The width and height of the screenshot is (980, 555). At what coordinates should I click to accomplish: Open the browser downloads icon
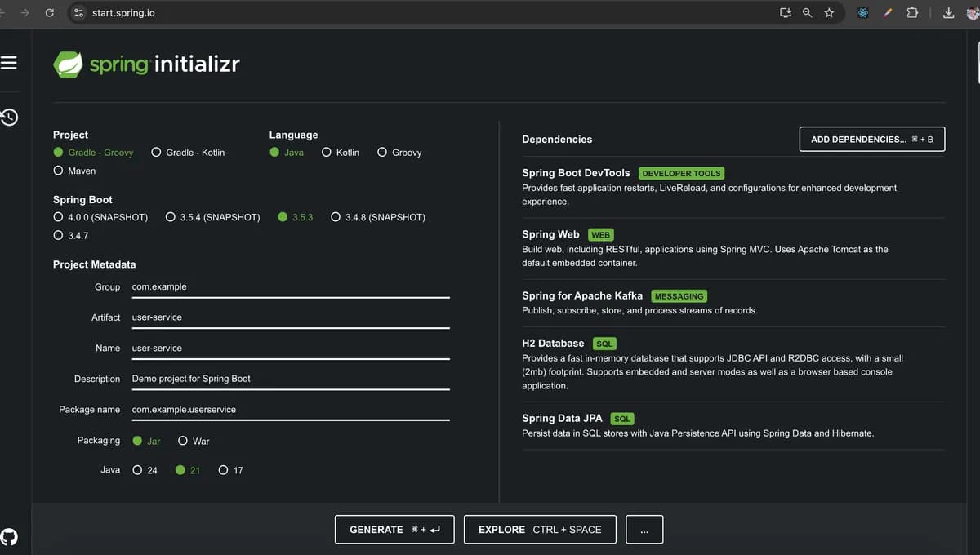pyautogui.click(x=948, y=13)
